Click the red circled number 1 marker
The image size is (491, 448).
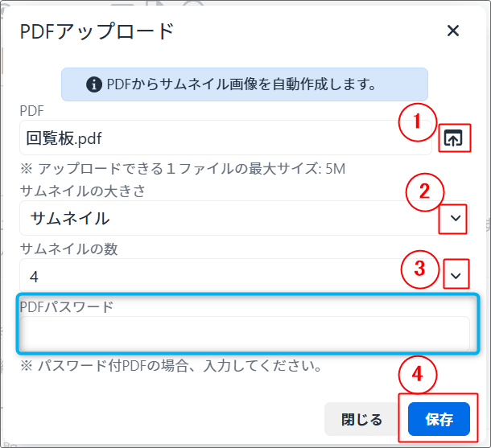[417, 123]
